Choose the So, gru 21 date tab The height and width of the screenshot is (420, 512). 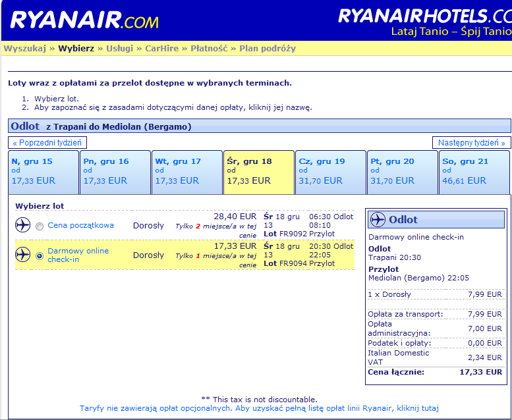coord(474,172)
